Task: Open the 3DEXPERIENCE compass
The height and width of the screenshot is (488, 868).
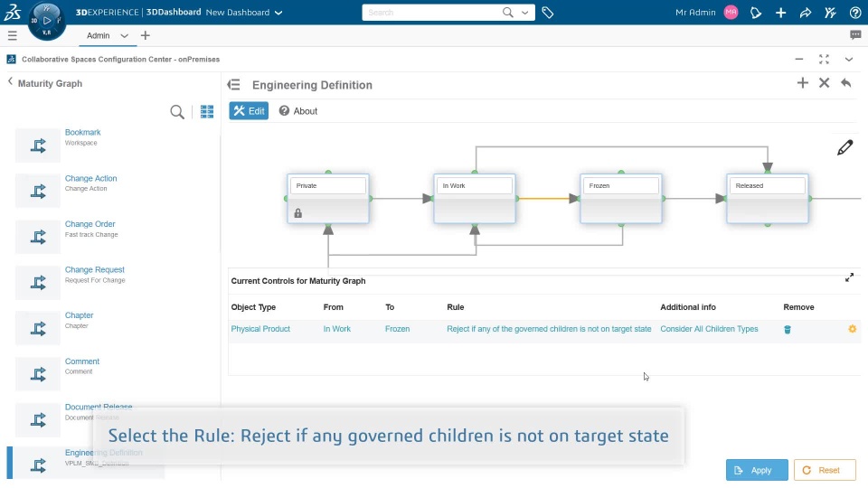Action: pyautogui.click(x=46, y=21)
